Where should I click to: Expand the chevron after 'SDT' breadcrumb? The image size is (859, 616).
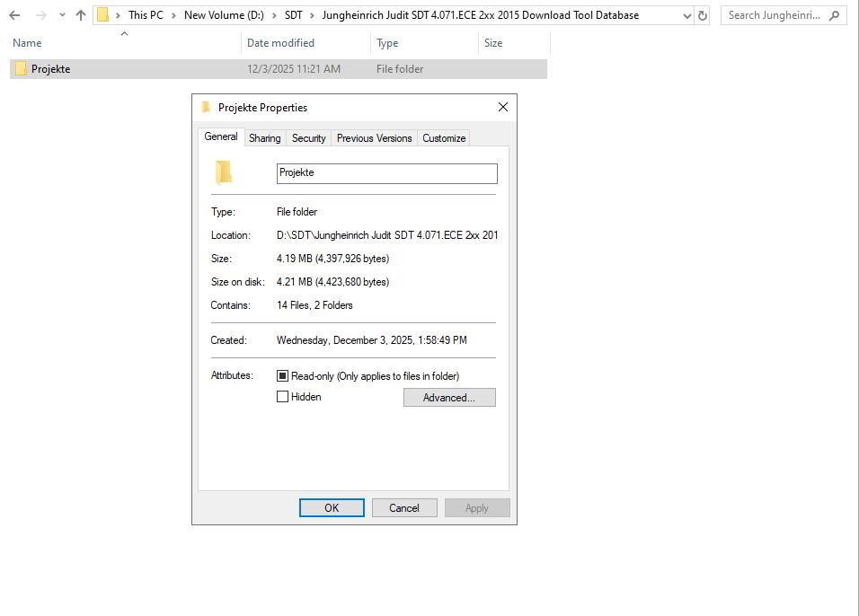(x=313, y=15)
